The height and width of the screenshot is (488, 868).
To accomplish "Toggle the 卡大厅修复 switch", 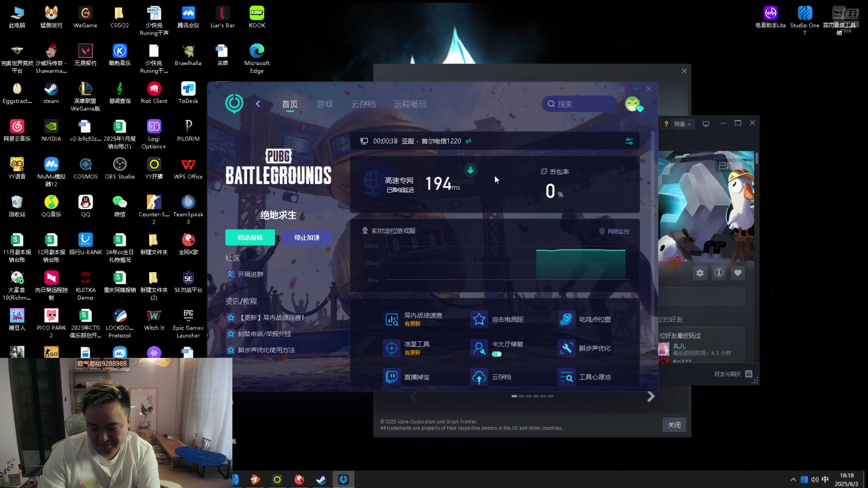I will [497, 354].
